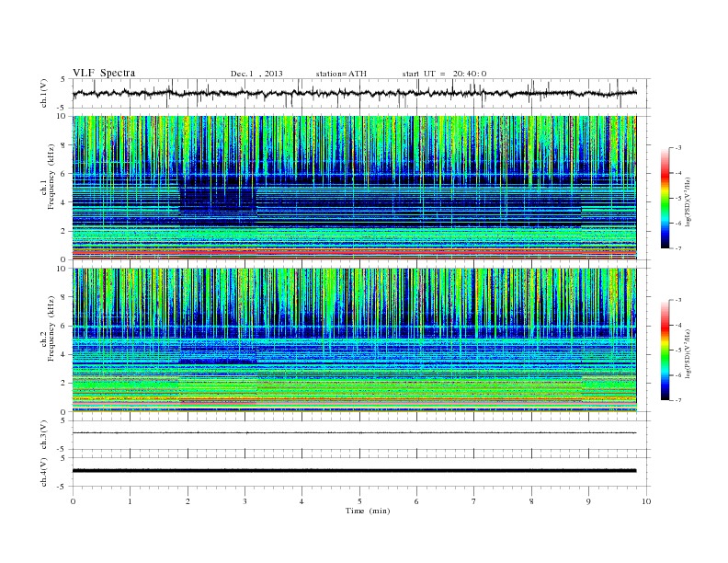The height and width of the screenshot is (563, 728).
Task: Click the time axis tick label "4"
Action: pyautogui.click(x=302, y=501)
